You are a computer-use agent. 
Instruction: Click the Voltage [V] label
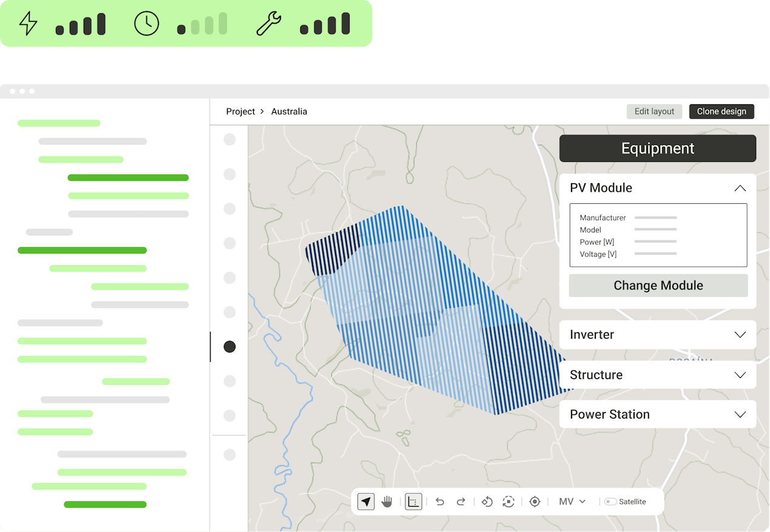[x=598, y=254]
